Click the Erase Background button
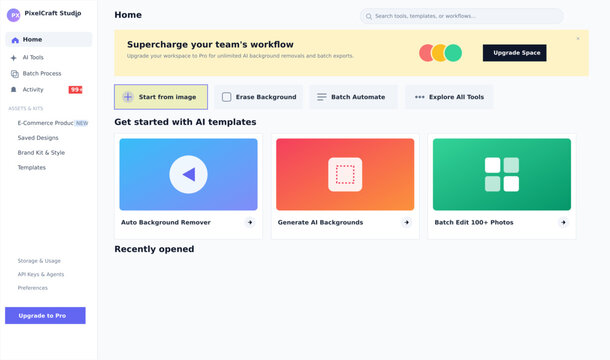This screenshot has width=610, height=360. [x=259, y=97]
